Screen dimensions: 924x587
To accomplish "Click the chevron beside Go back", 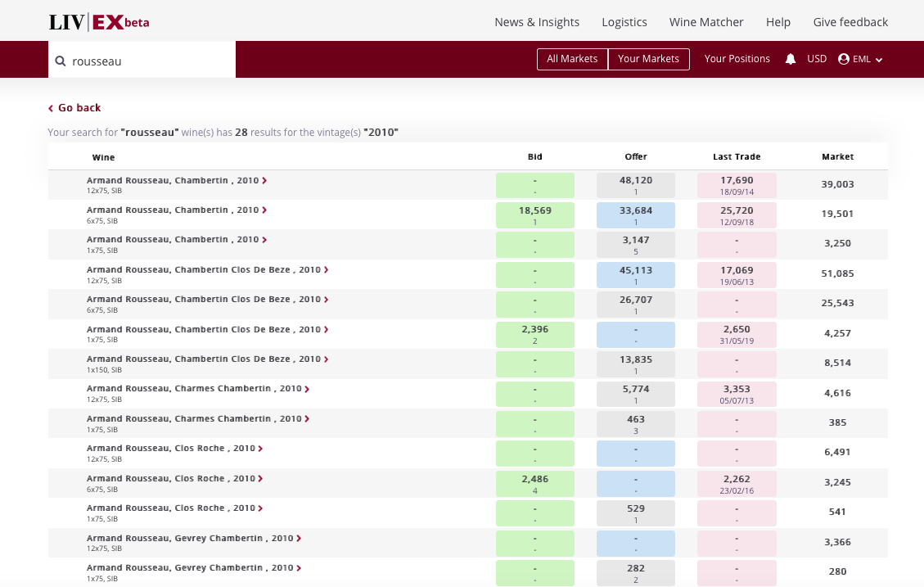I will point(51,108).
